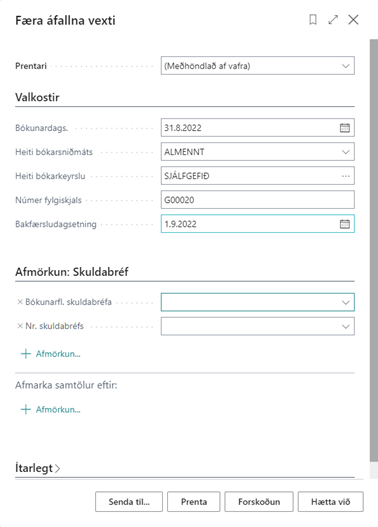Expand the Ítarlegt section

[38, 468]
